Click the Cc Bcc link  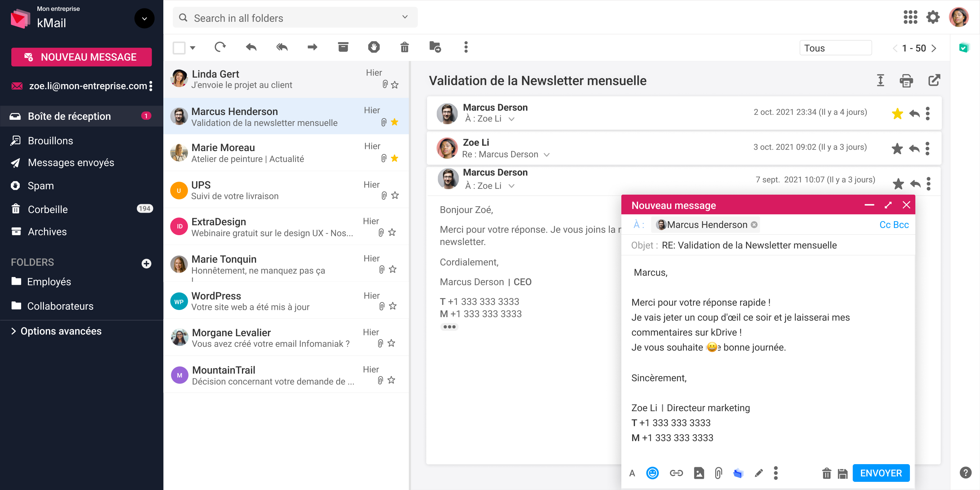tap(894, 225)
